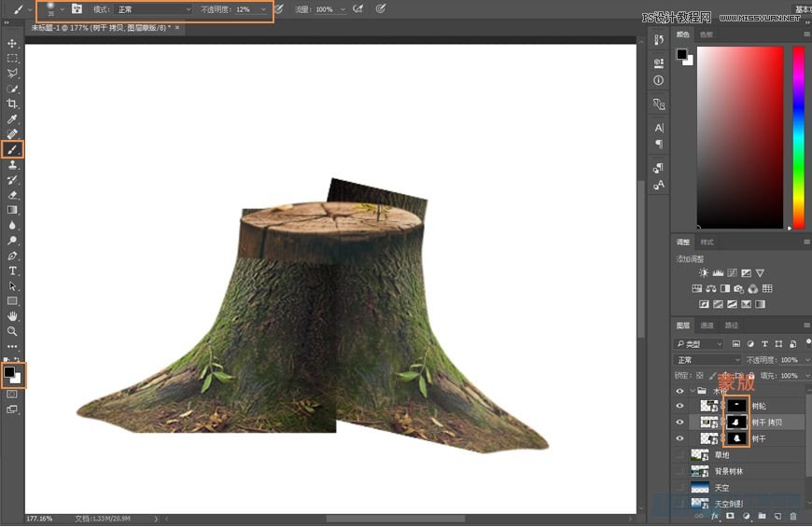Select the Move tool
The image size is (812, 527).
[12, 43]
